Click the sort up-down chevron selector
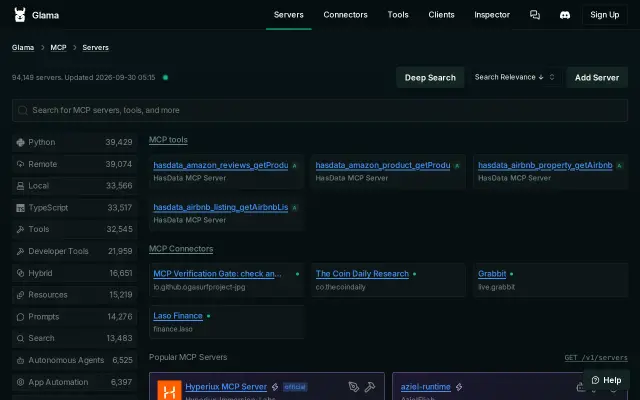The width and height of the screenshot is (640, 400). 552,77
